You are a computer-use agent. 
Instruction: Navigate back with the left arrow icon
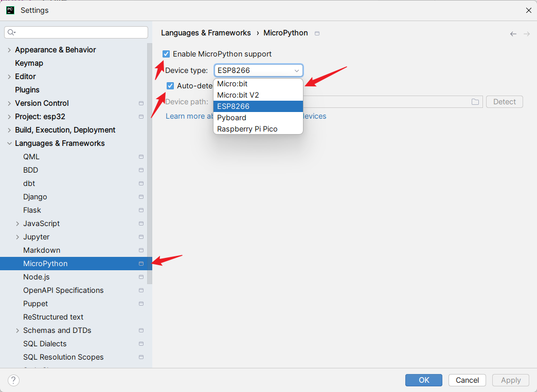pyautogui.click(x=513, y=34)
